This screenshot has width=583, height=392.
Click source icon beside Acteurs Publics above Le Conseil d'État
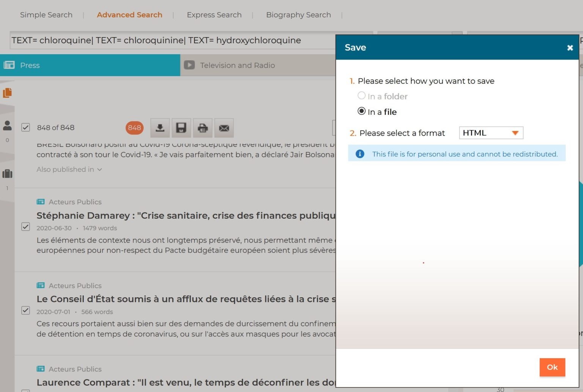click(x=41, y=285)
